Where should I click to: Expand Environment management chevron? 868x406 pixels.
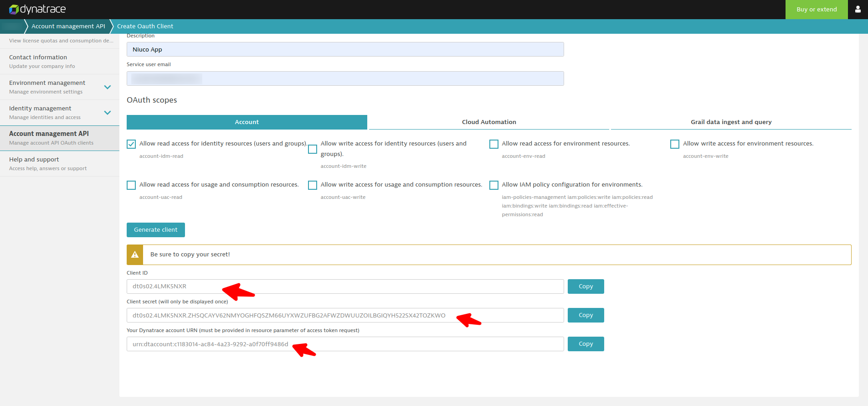[x=108, y=87]
